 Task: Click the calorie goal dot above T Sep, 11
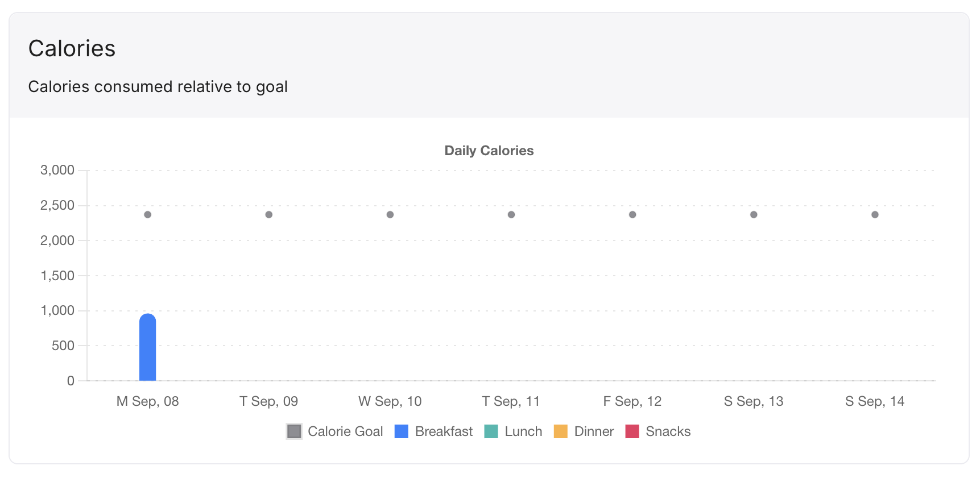tap(511, 215)
